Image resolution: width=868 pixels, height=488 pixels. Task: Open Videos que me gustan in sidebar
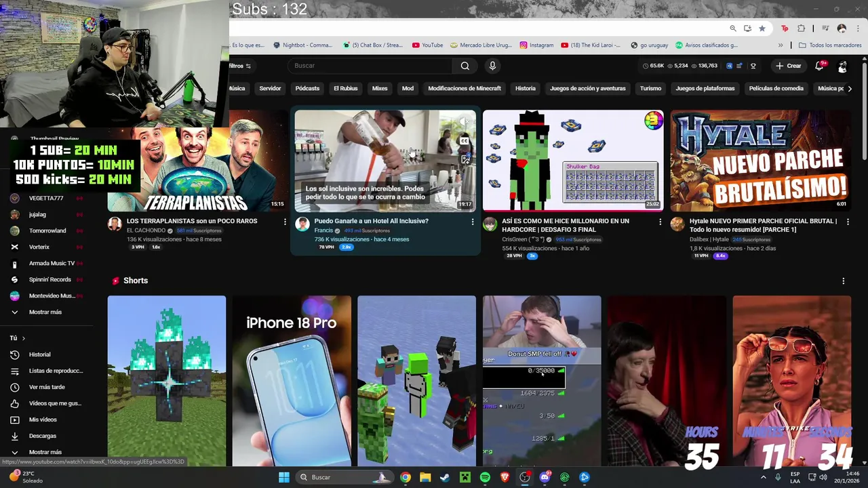[54, 403]
